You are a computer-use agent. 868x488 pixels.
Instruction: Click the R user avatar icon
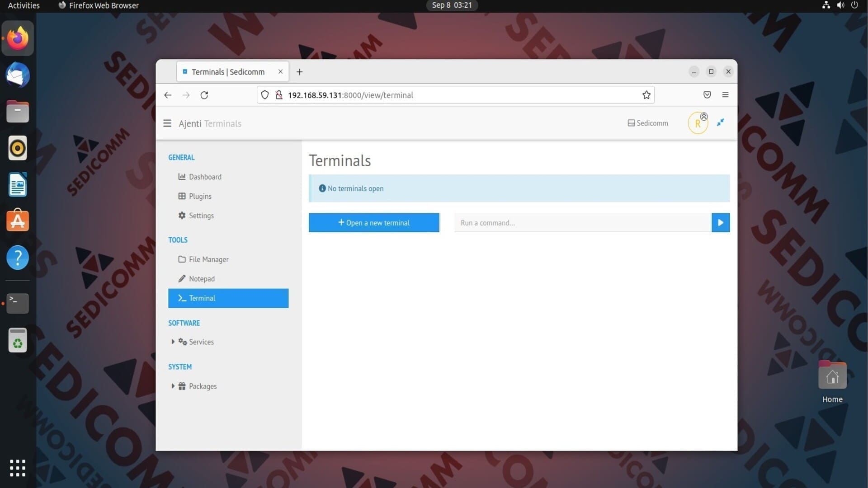coord(698,123)
